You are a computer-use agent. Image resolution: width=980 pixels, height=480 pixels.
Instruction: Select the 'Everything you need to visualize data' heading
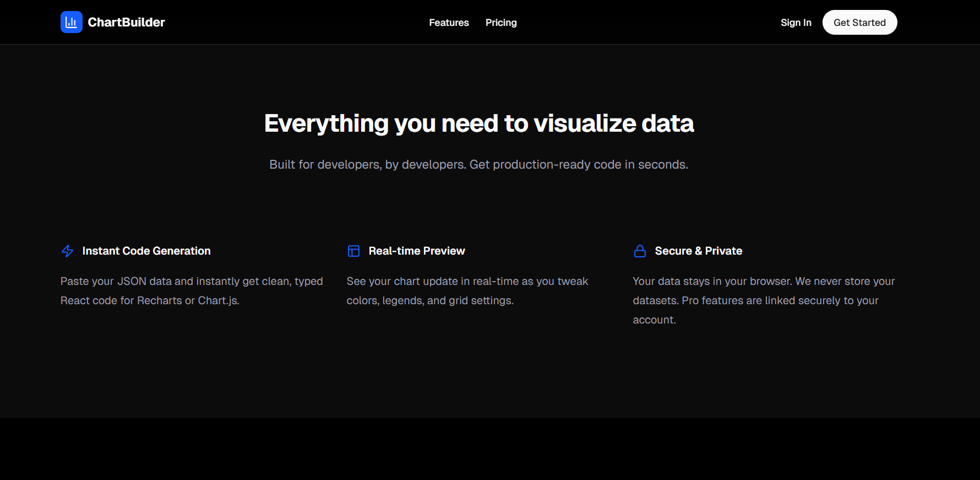[x=479, y=123]
